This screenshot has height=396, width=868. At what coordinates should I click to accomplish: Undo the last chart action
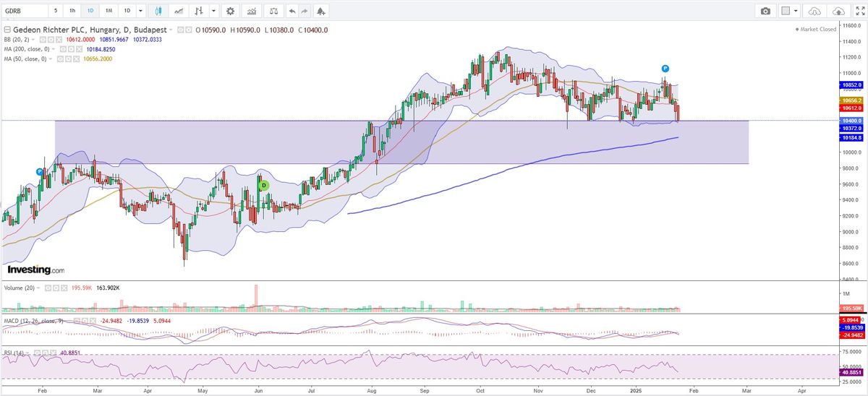292,11
